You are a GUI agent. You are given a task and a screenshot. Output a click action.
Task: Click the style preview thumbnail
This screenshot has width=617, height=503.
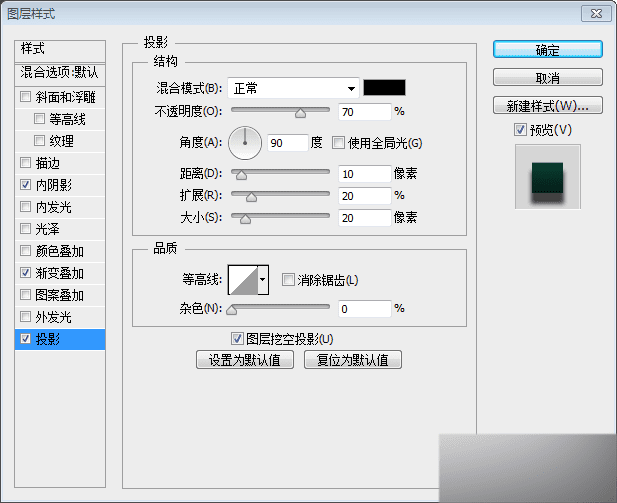[x=548, y=177]
